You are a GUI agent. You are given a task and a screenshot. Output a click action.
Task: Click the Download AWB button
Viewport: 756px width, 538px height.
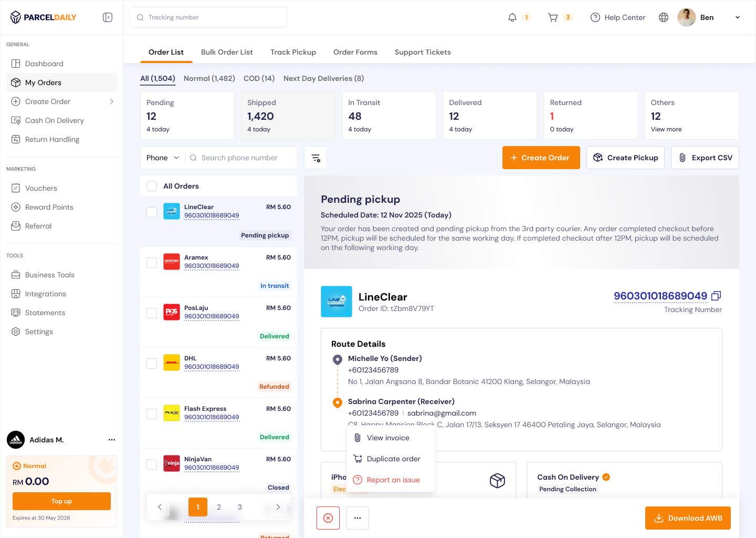(688, 518)
